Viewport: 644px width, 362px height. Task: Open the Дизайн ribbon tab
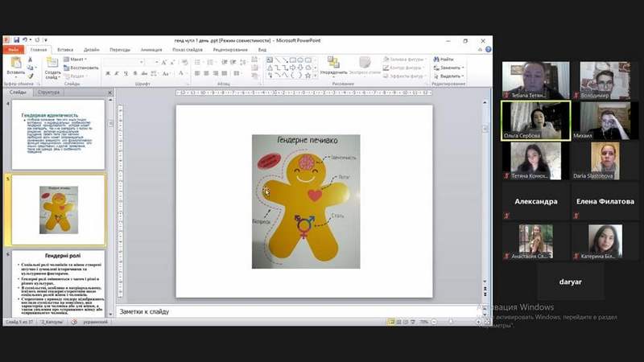(x=92, y=50)
